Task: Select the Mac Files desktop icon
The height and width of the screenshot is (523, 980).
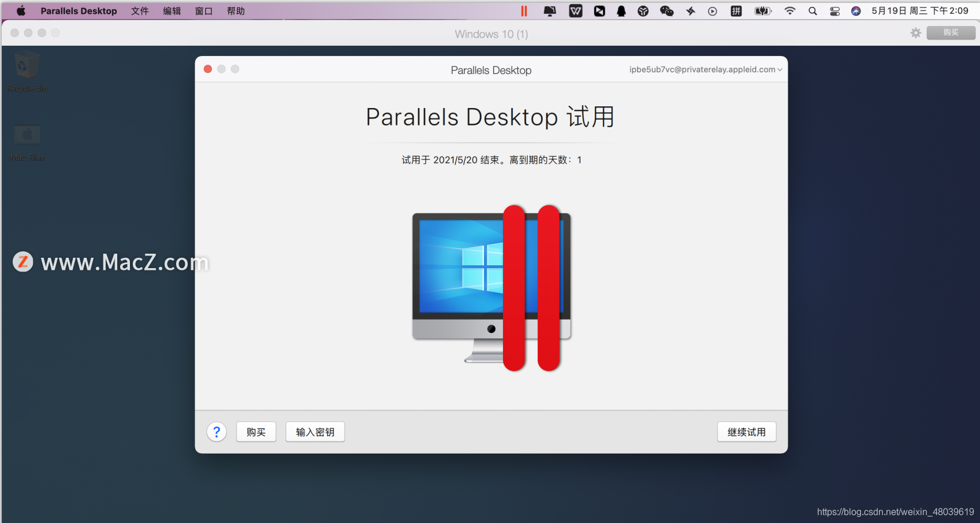Action: coord(27,142)
